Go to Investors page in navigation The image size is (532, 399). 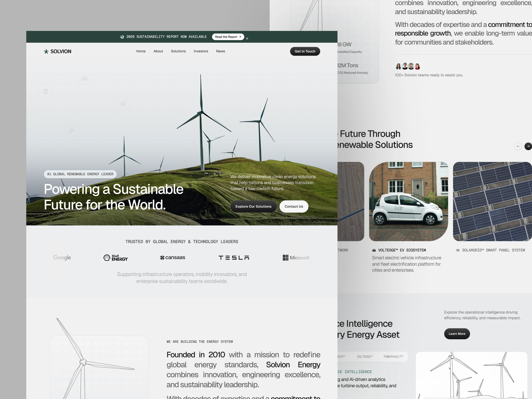201,51
